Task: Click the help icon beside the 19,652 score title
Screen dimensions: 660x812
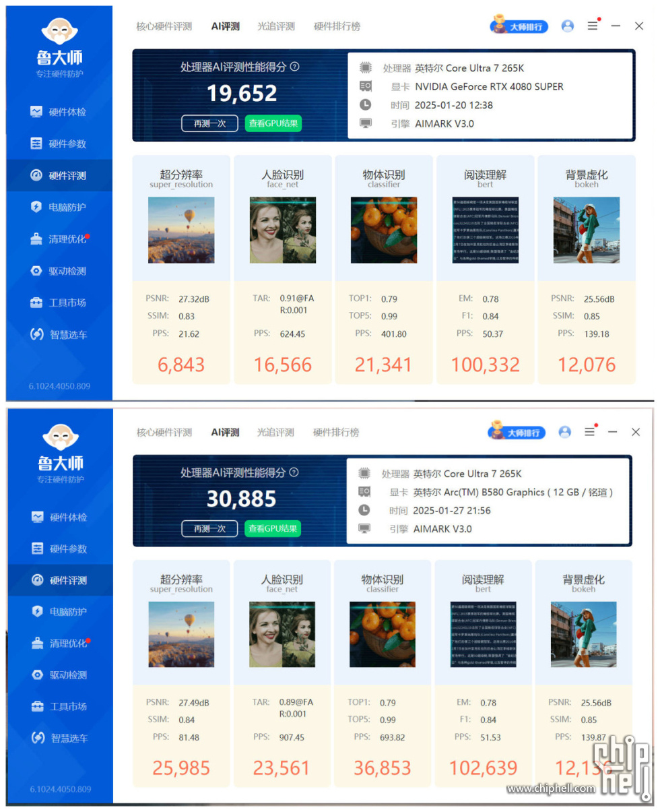Action: tap(294, 67)
